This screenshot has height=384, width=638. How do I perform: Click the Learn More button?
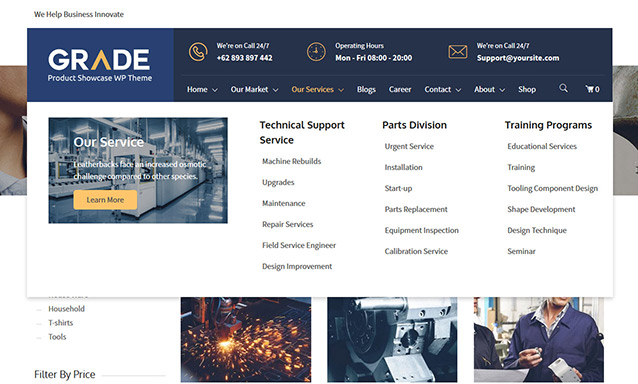coord(105,200)
